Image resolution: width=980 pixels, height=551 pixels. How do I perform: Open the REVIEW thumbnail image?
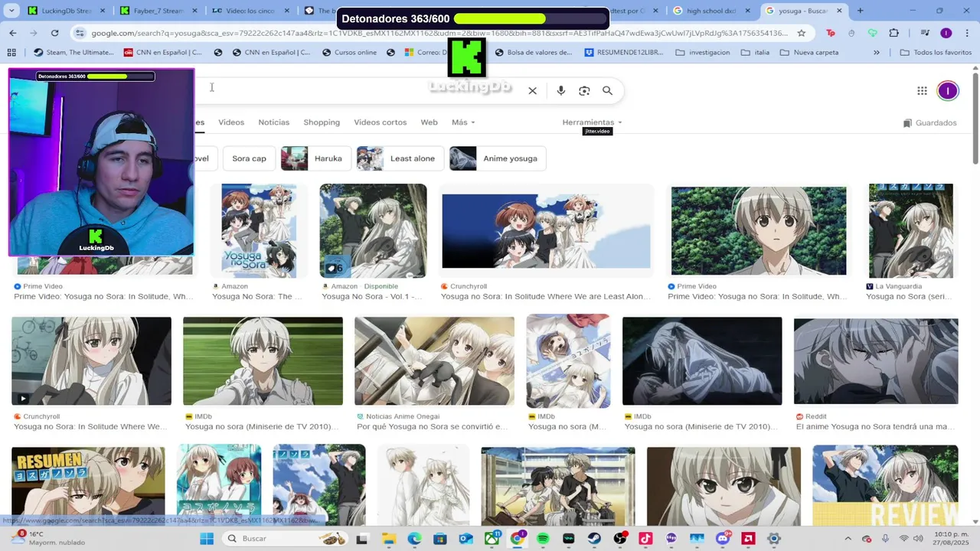tap(885, 485)
